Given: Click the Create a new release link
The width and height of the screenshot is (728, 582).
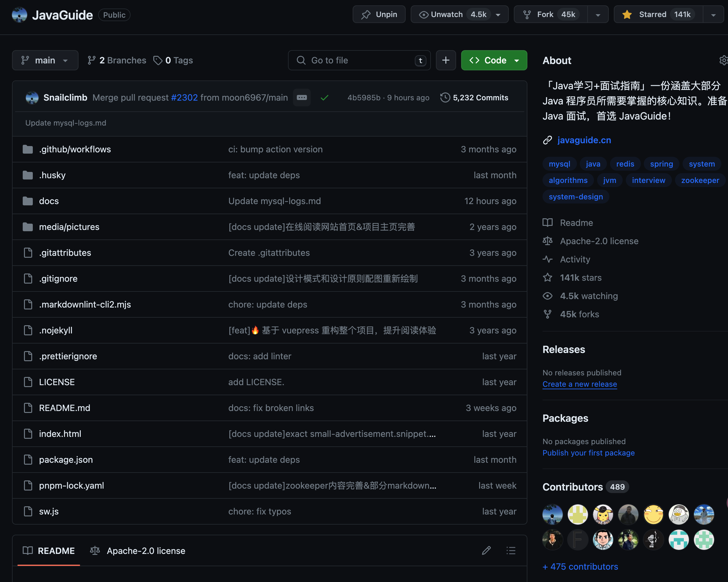Looking at the screenshot, I should point(580,384).
